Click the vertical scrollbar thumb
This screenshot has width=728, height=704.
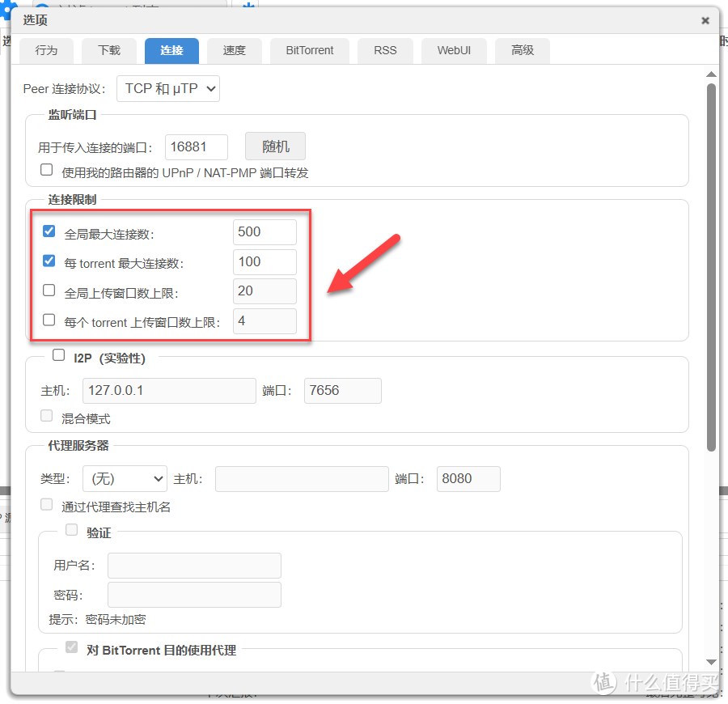(711, 268)
